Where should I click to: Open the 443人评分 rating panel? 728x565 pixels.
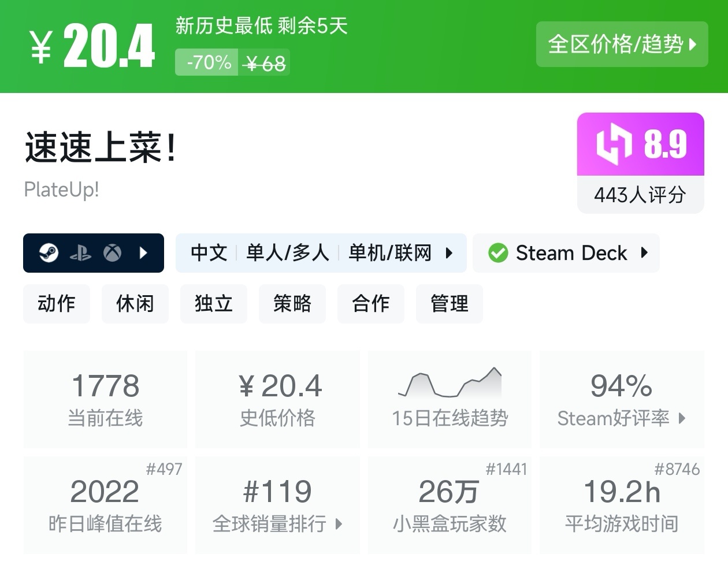[x=640, y=195]
